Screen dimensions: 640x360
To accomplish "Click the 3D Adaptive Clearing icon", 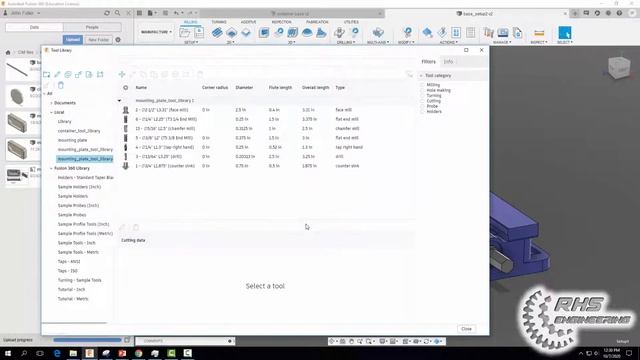I will click(x=264, y=33).
